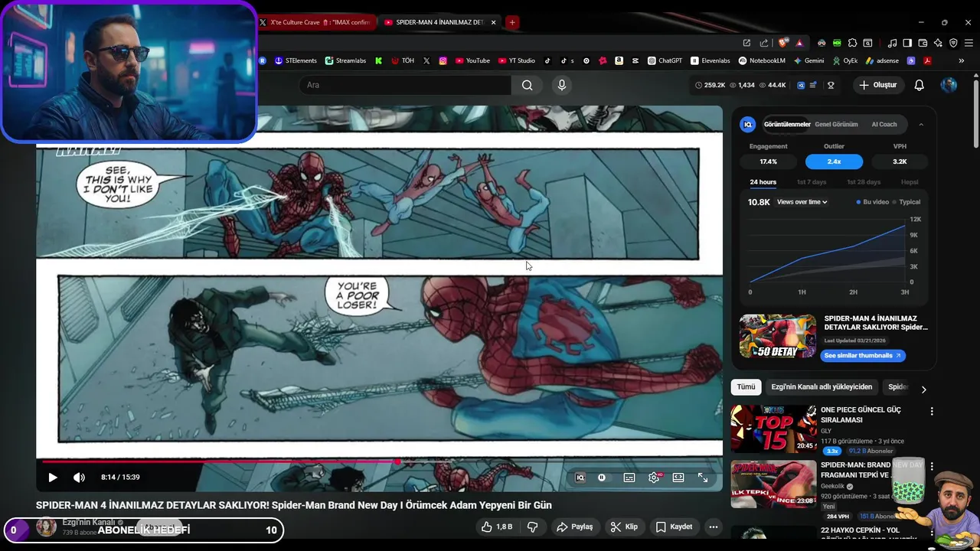
Task: Switch to X'te Culture Crave tab
Action: click(x=316, y=22)
